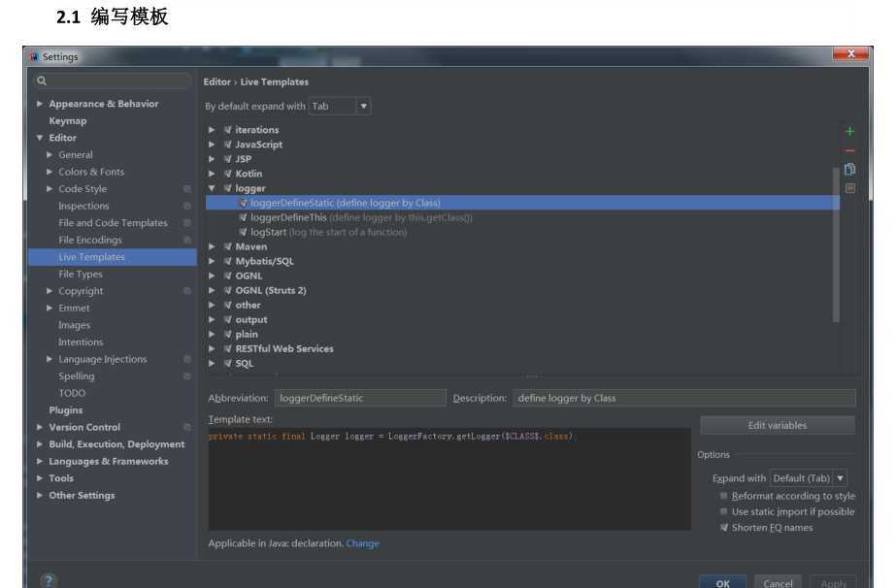Open File Types settings page
This screenshot has width=896, height=588.
pos(81,275)
